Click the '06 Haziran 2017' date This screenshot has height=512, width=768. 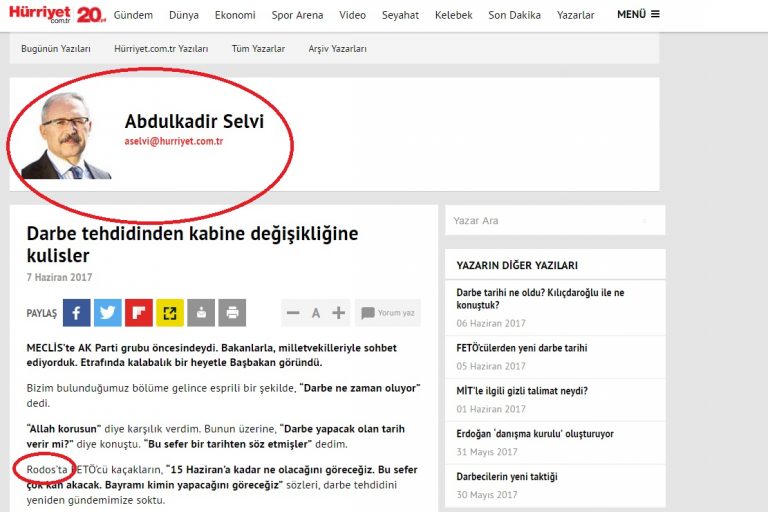491,323
